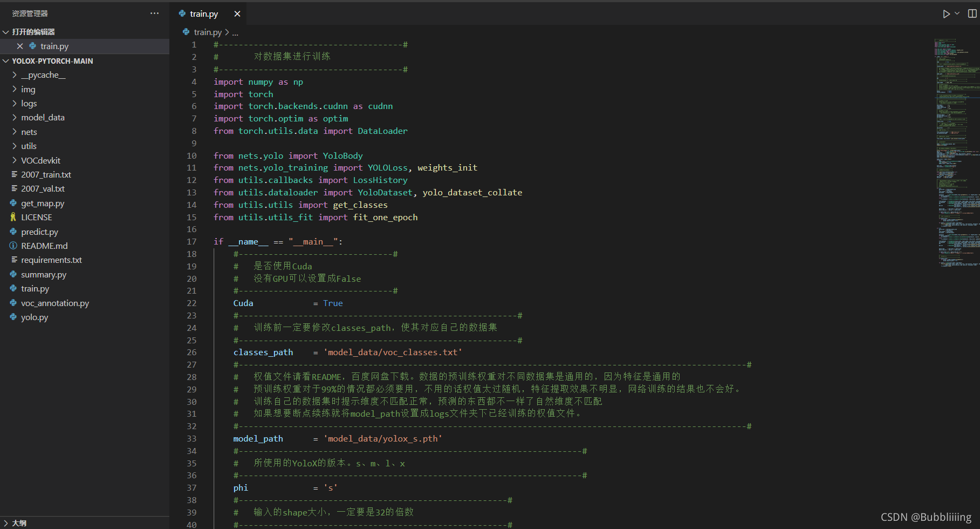Click line number 33 in gutter
Viewport: 980px width, 529px height.
point(191,439)
